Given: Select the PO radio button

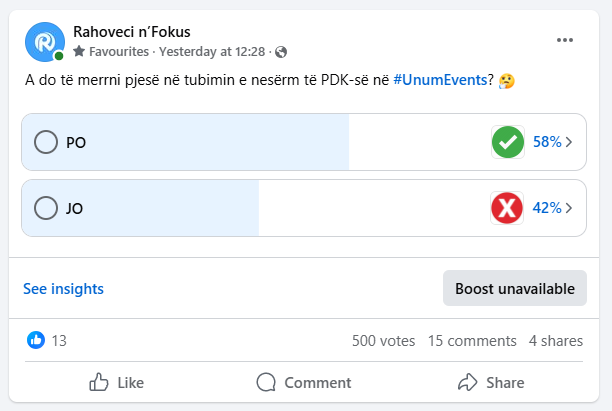Looking at the screenshot, I should [x=46, y=142].
